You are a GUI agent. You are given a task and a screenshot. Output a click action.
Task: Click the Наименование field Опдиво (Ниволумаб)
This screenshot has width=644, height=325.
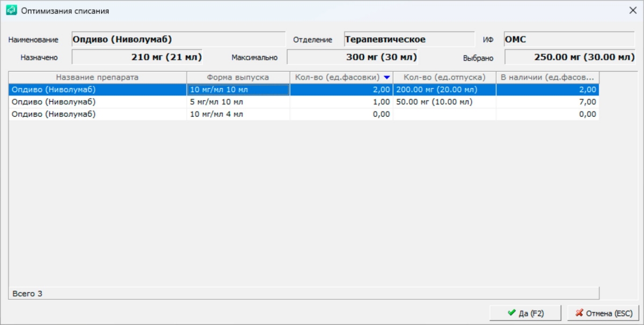179,39
